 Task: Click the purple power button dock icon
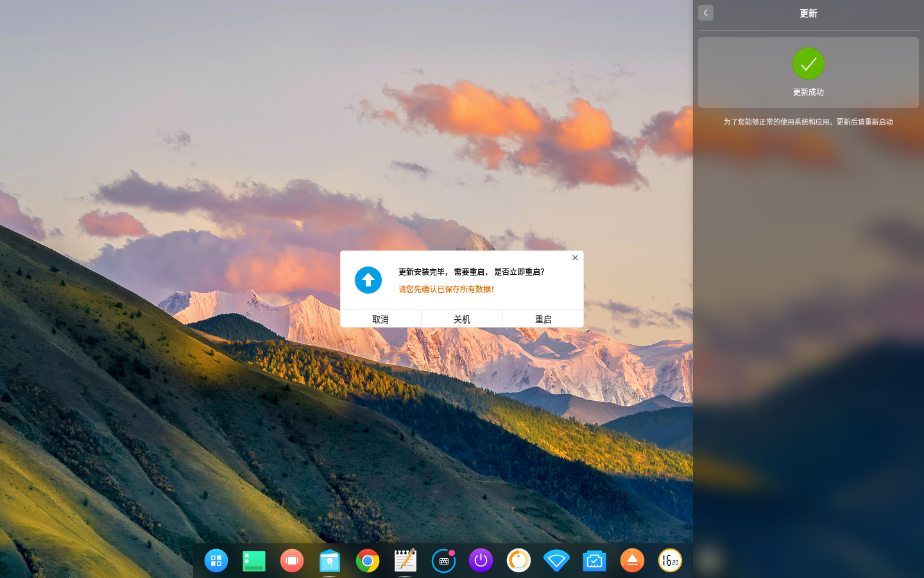[x=481, y=561]
